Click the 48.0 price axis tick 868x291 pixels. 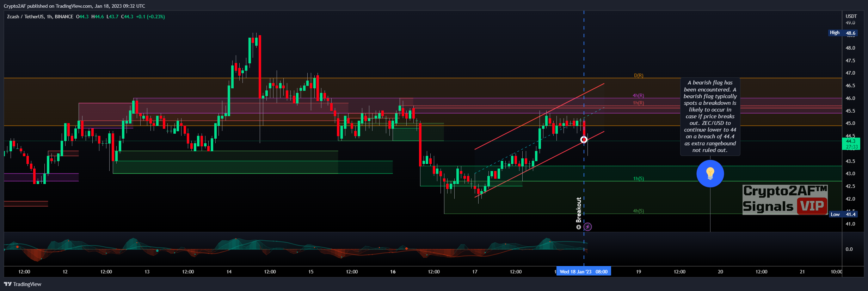pyautogui.click(x=850, y=48)
